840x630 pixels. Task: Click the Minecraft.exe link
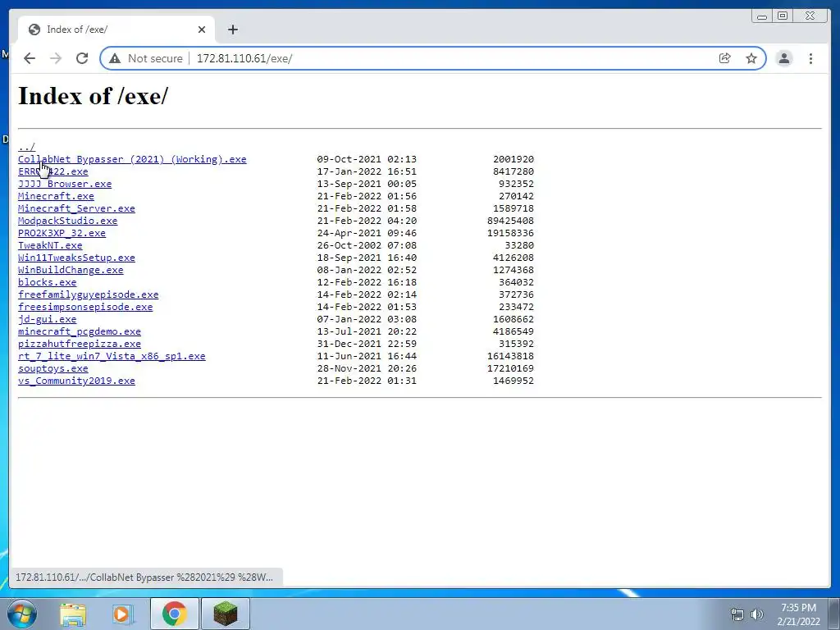[56, 196]
